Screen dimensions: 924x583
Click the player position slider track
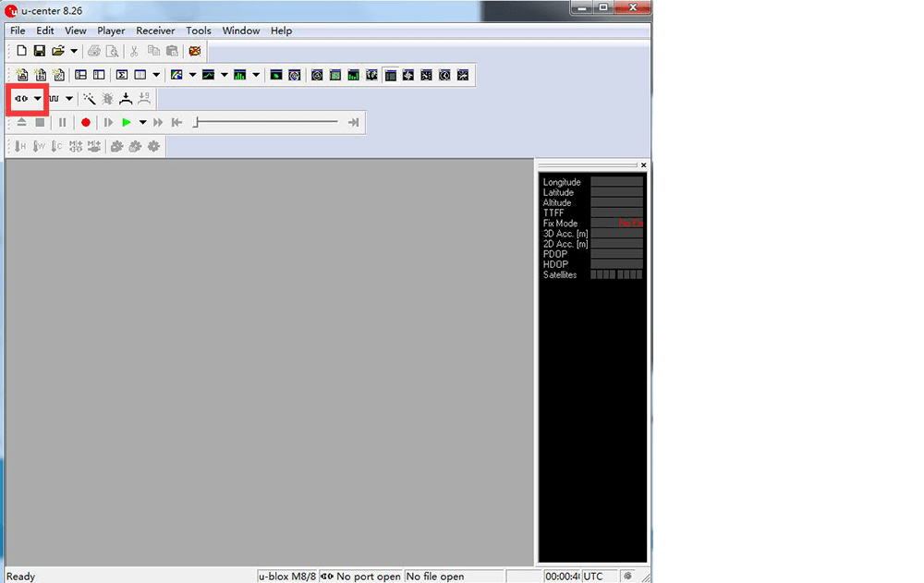pyautogui.click(x=268, y=123)
